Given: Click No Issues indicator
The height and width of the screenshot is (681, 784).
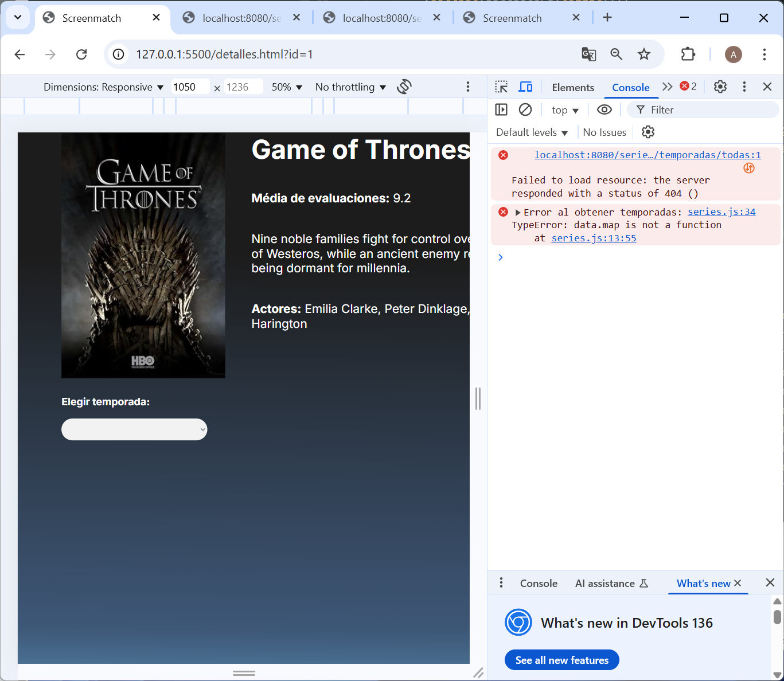Looking at the screenshot, I should point(604,132).
